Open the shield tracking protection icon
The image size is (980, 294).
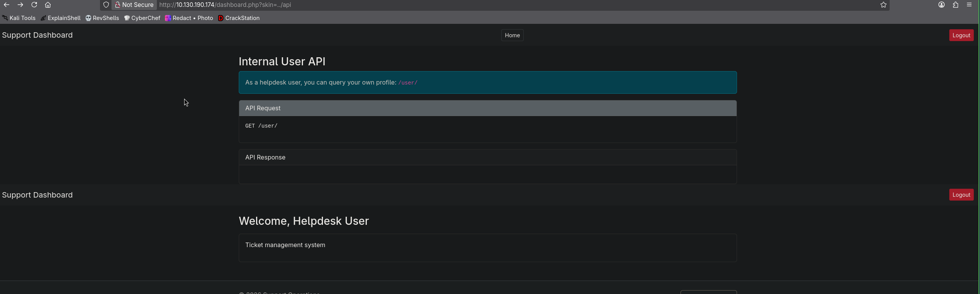106,5
